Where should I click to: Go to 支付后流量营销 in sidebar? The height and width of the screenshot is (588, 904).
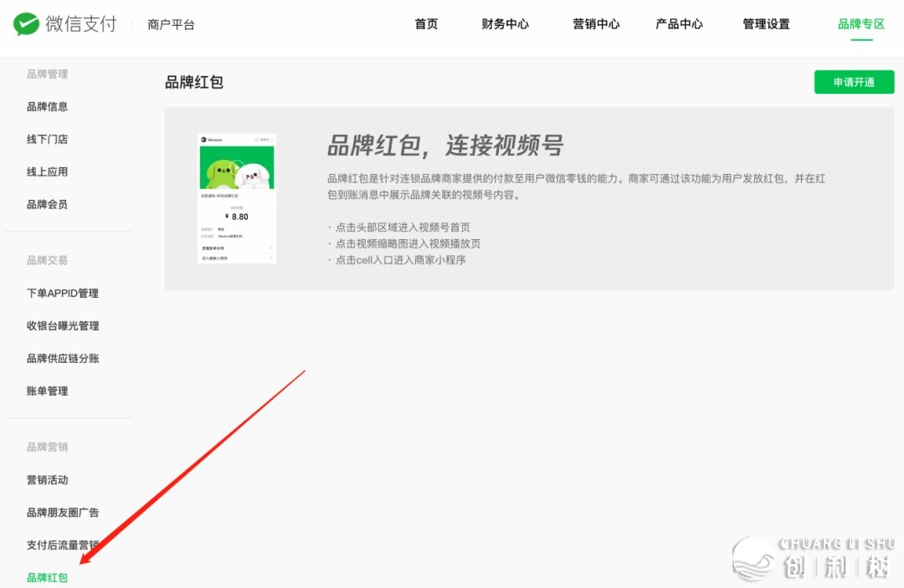click(63, 545)
